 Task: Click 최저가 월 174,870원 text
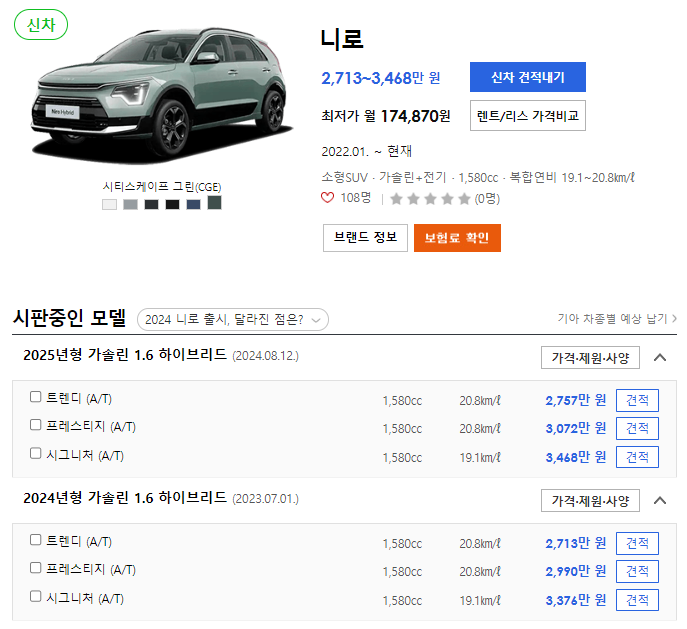[386, 116]
